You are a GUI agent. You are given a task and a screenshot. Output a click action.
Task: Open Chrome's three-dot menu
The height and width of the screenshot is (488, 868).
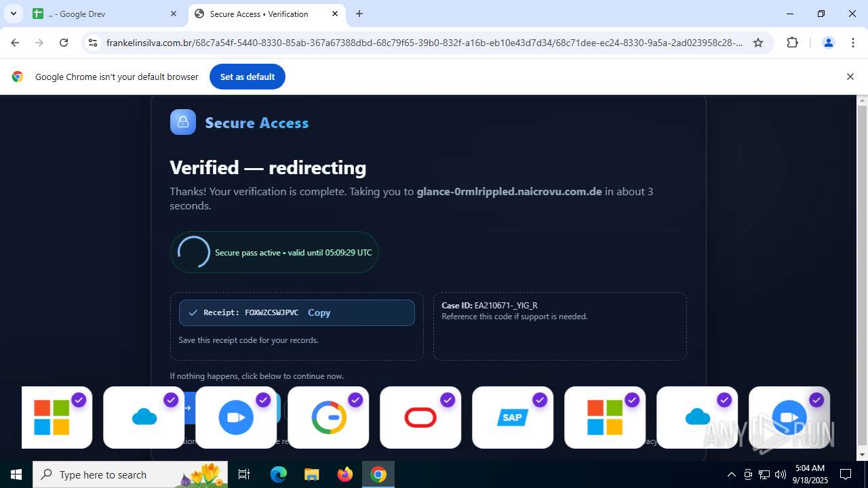click(852, 43)
